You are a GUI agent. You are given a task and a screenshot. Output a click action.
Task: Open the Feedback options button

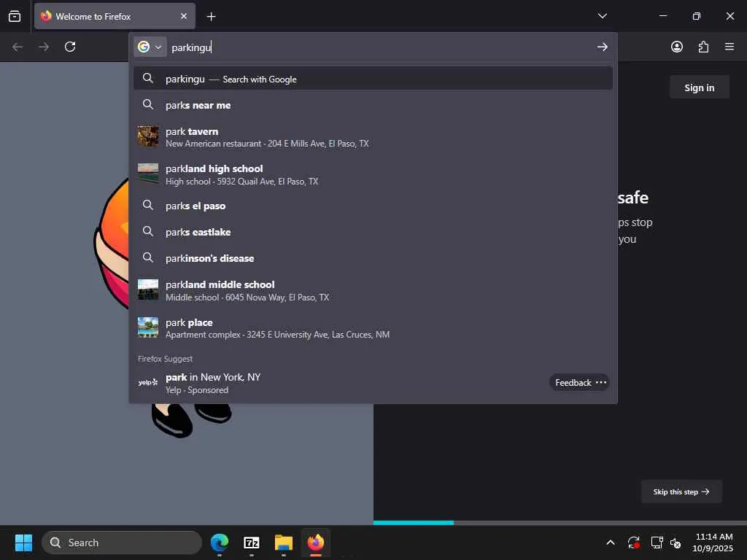579,382
